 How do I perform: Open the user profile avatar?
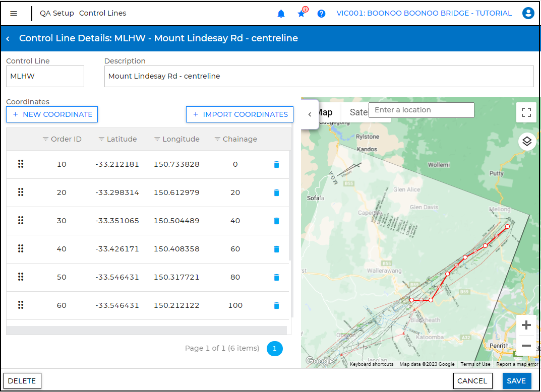click(528, 13)
